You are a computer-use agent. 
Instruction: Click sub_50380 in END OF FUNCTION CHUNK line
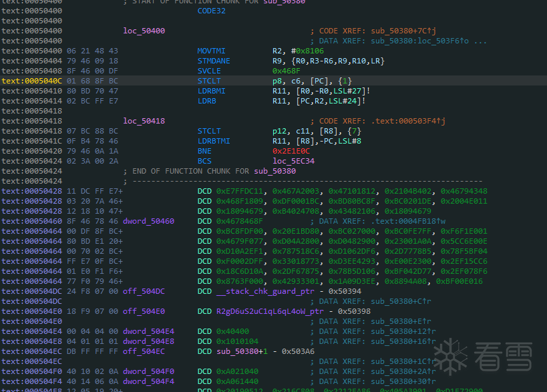275,171
